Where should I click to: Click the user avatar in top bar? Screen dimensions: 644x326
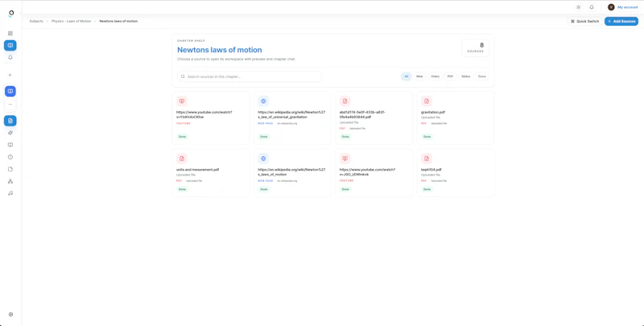611,7
